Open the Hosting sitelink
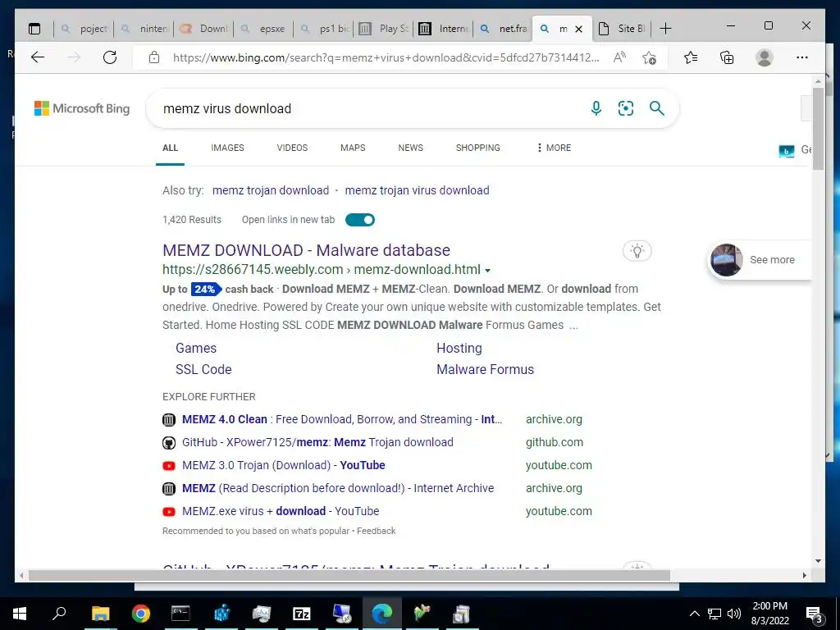 coord(459,348)
